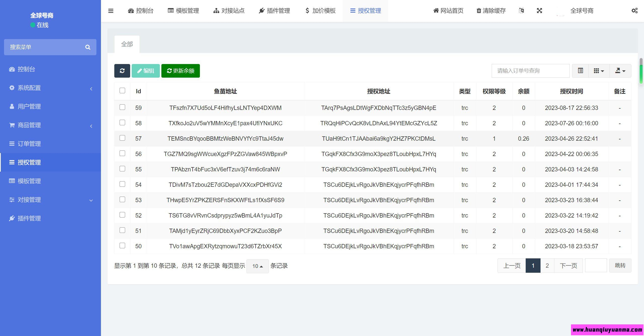644x336 pixels.
Task: Click the sliders icon beside 对接管理
Action: pyautogui.click(x=12, y=200)
